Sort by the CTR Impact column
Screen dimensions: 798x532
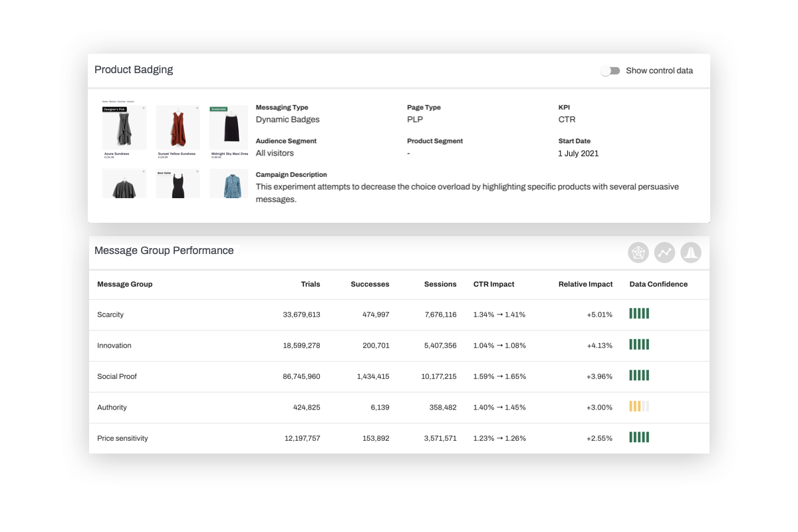(493, 284)
